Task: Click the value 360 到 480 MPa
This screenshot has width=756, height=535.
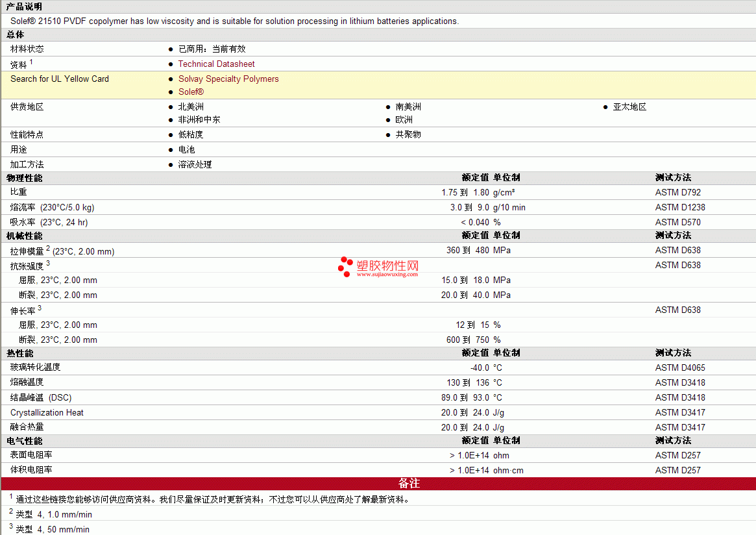Action: tap(478, 251)
